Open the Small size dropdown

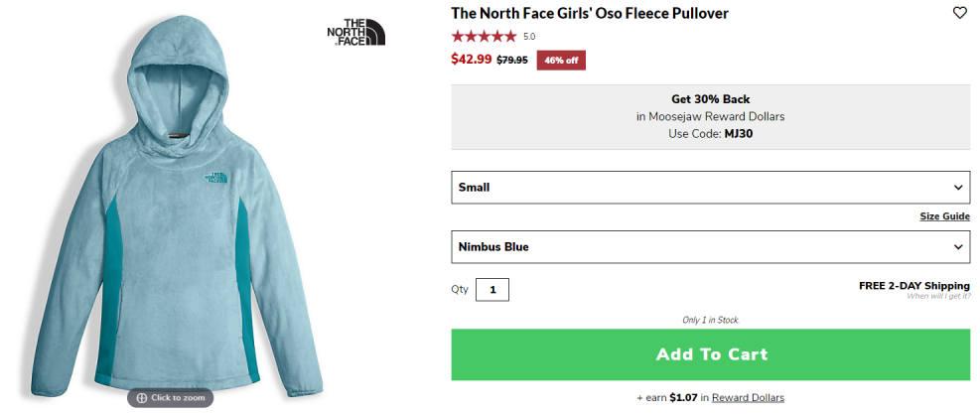point(710,187)
